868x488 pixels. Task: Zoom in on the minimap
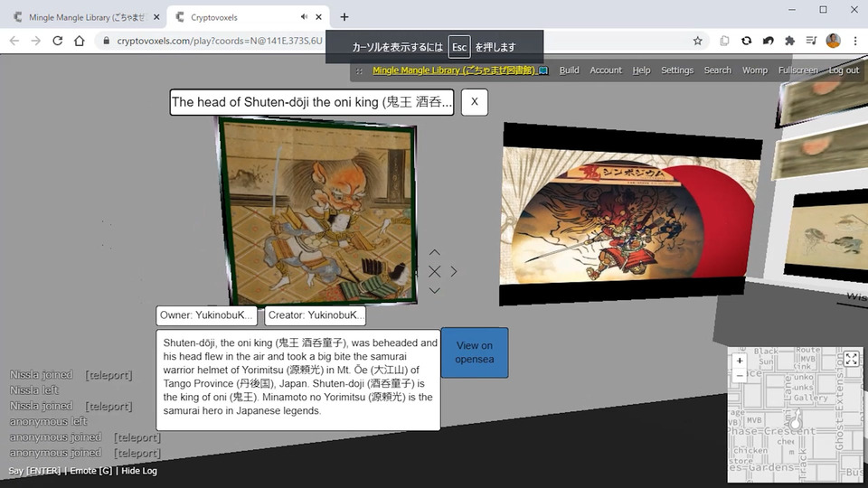pyautogui.click(x=740, y=361)
